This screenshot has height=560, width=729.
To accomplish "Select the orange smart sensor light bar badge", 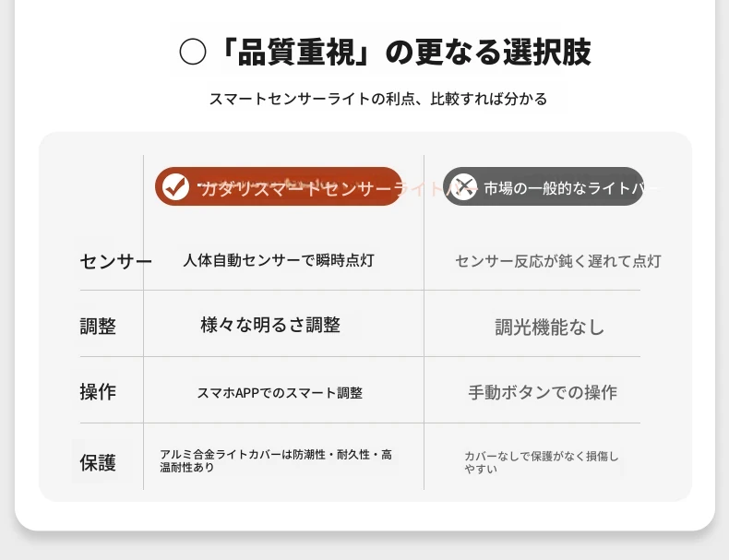I will [x=279, y=186].
